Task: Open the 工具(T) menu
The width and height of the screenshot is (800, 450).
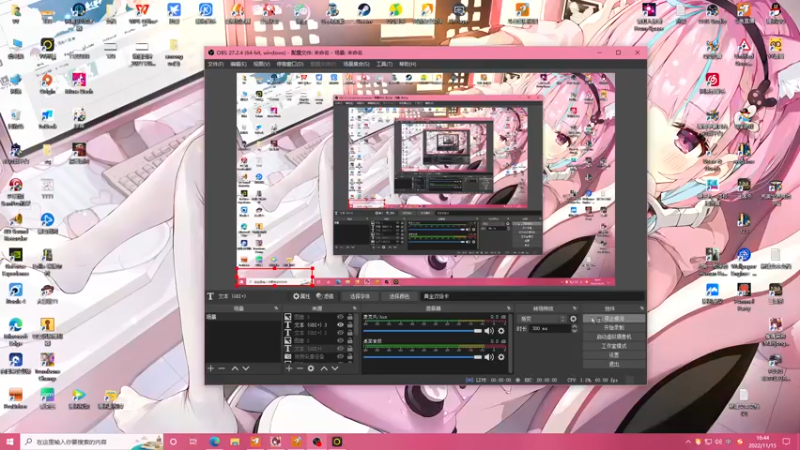Action: (384, 64)
